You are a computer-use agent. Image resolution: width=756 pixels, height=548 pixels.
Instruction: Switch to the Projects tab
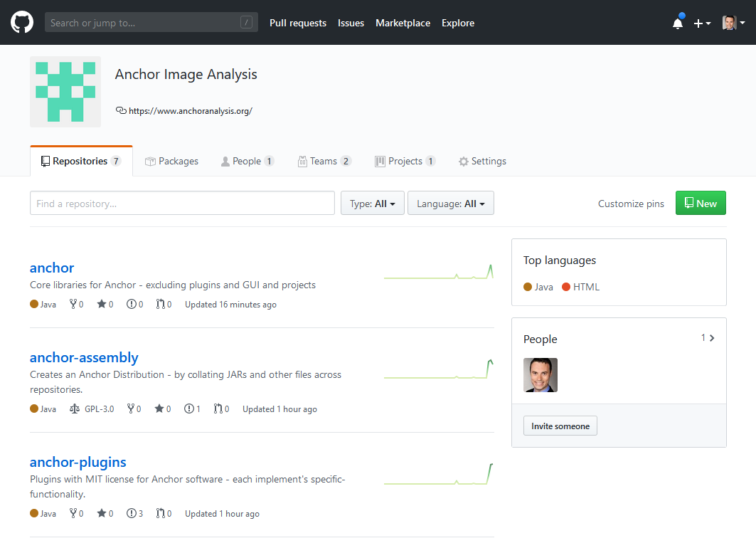pyautogui.click(x=405, y=161)
